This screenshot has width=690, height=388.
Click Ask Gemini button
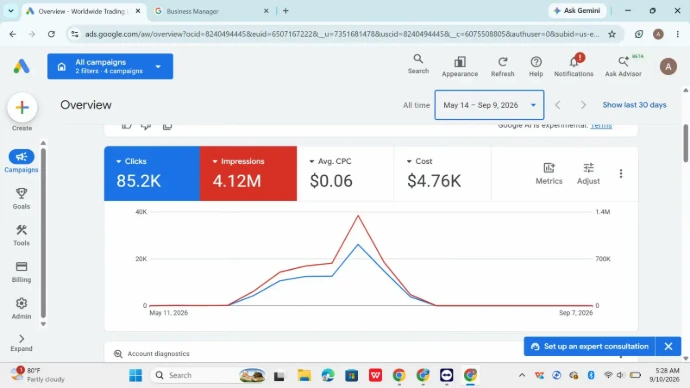pos(577,11)
